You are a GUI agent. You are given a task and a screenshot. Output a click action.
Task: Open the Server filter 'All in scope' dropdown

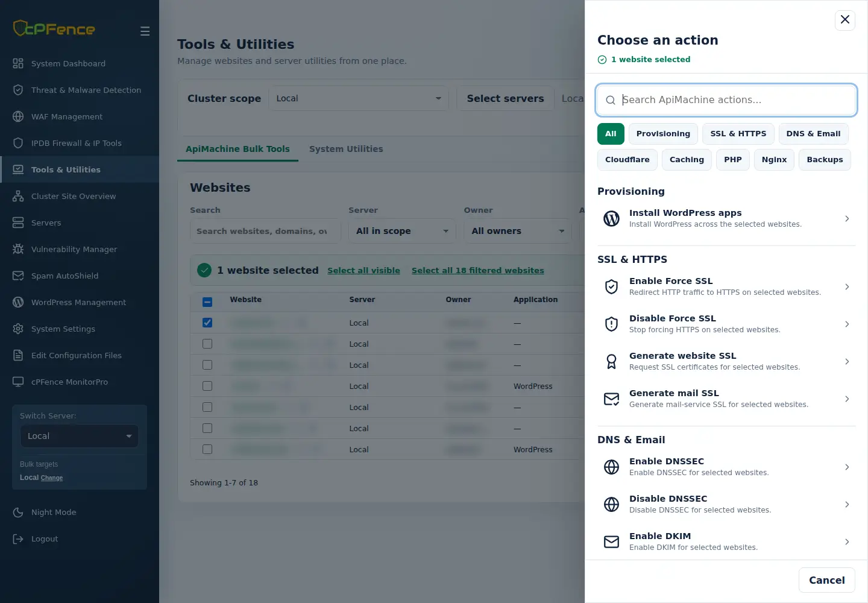402,231
